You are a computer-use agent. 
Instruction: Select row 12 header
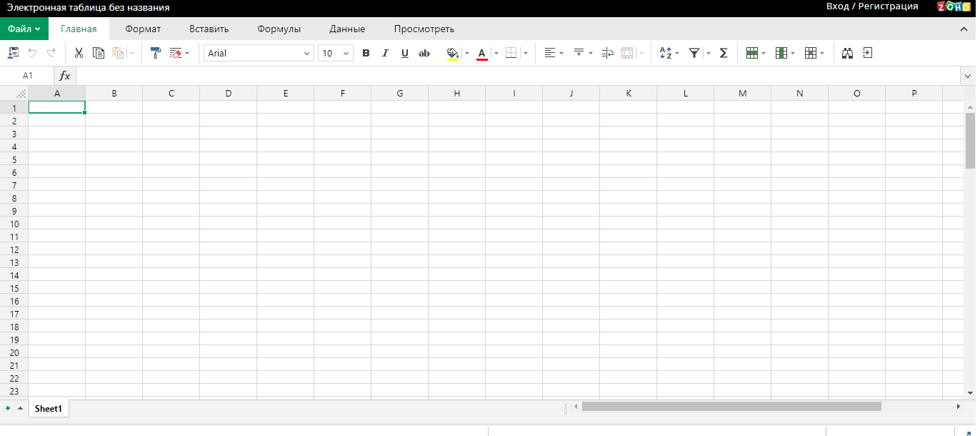(x=14, y=249)
